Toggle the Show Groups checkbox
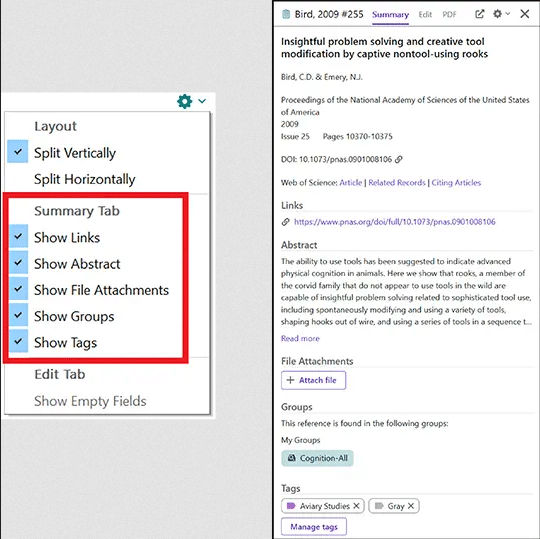Image resolution: width=540 pixels, height=539 pixels. coord(19,315)
